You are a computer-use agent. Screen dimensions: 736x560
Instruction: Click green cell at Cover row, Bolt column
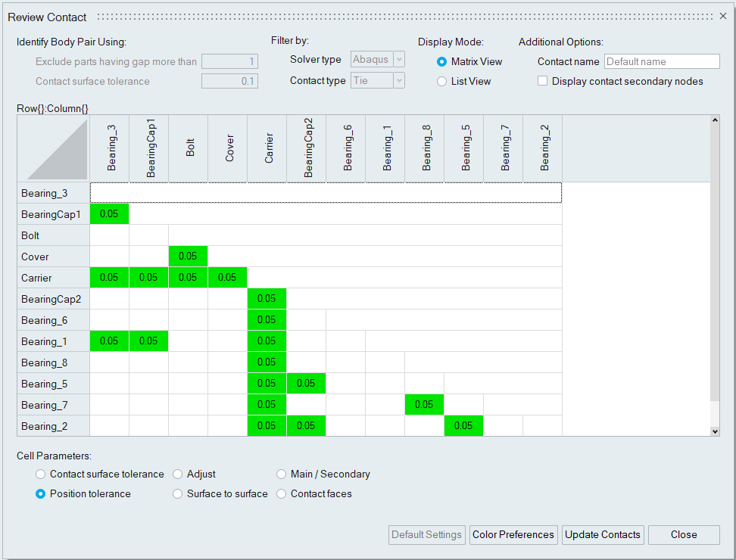(x=188, y=257)
